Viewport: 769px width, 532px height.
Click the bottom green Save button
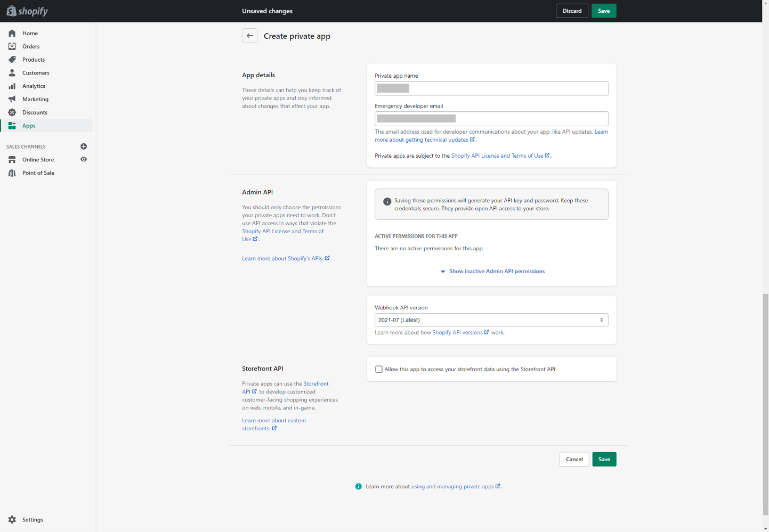tap(604, 459)
